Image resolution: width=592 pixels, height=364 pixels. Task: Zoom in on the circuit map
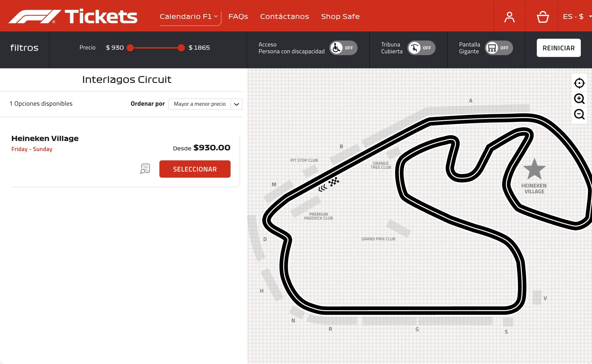(579, 99)
